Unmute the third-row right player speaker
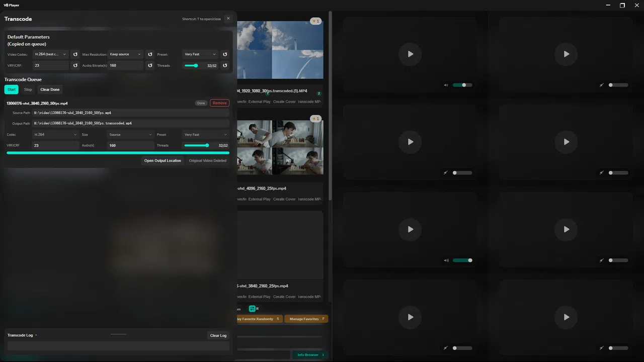 click(602, 260)
